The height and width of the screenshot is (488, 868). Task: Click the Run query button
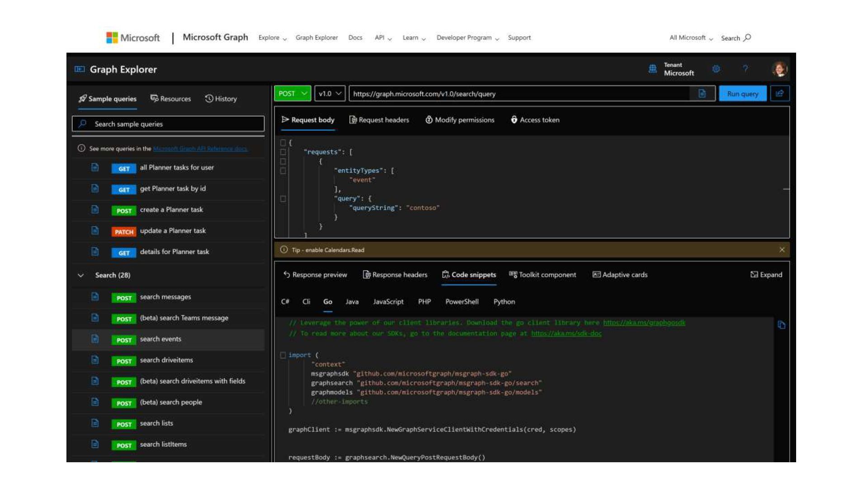pyautogui.click(x=743, y=94)
